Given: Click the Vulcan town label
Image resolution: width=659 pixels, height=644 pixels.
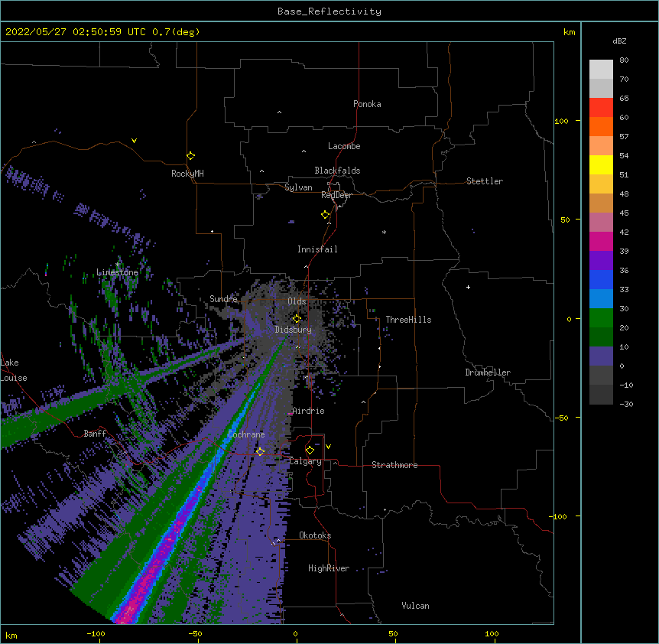Looking at the screenshot, I should tap(415, 606).
